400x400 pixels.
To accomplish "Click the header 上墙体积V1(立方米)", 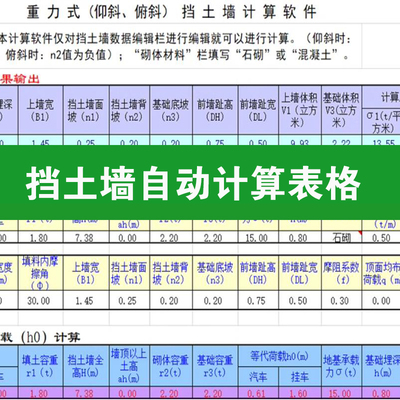I will pos(300,110).
